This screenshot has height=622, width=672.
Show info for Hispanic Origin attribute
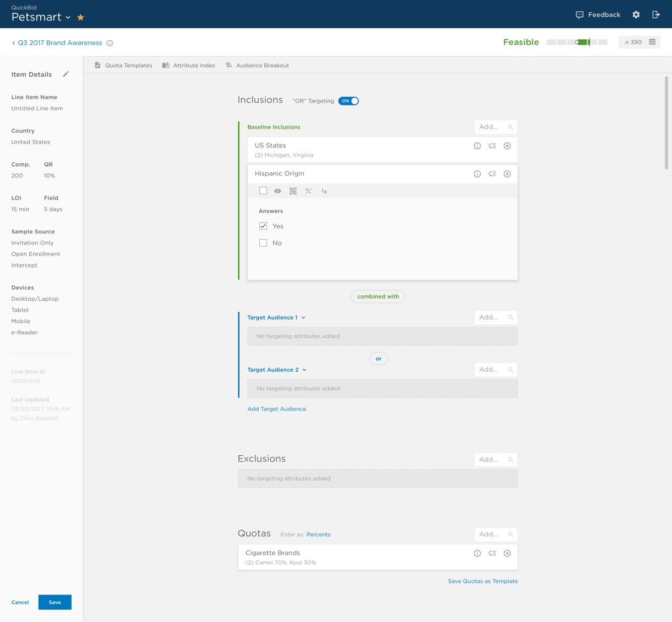click(477, 174)
